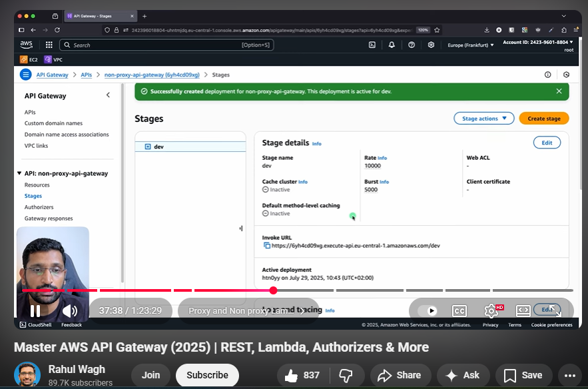Pause the YouTube video
This screenshot has width=588, height=389.
point(35,310)
